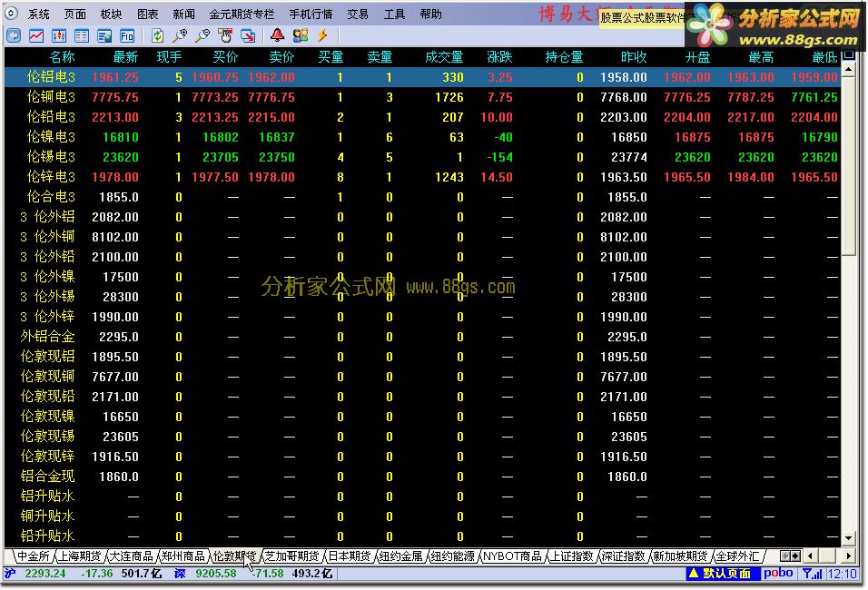Sort by the 名称 column header
868x590 pixels.
[x=62, y=56]
